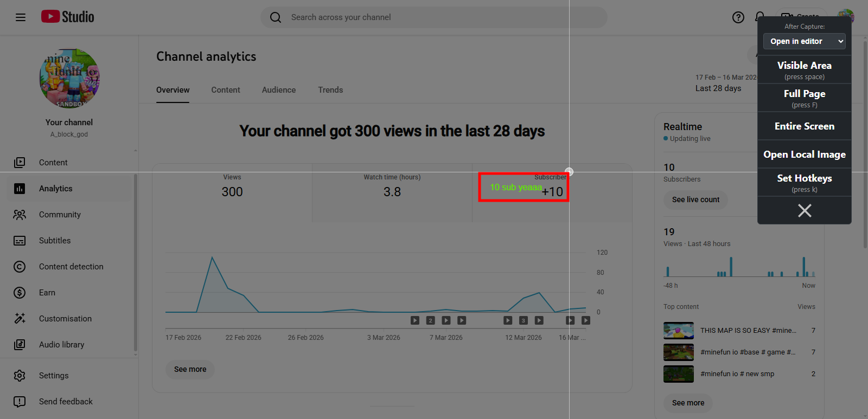Open the hamburger navigation menu
This screenshot has width=868, height=419.
click(21, 17)
